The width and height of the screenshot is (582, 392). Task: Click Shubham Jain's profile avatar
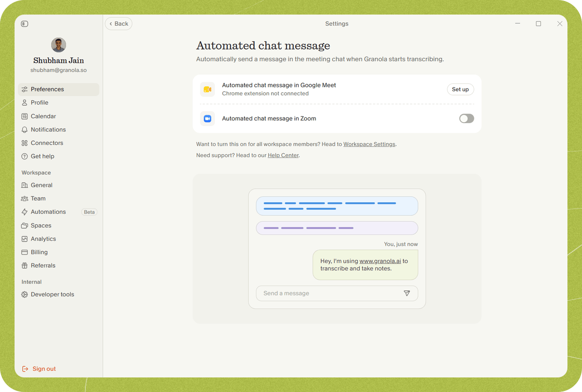point(59,45)
